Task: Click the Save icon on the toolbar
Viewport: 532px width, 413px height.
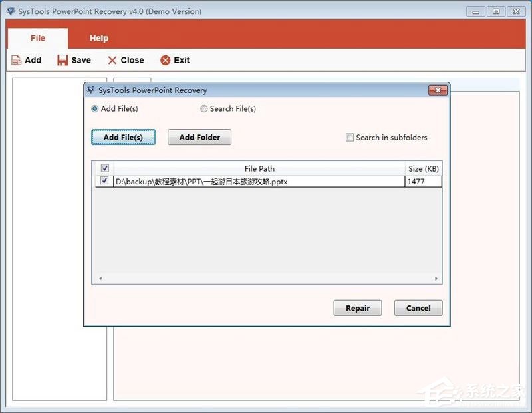Action: point(61,60)
